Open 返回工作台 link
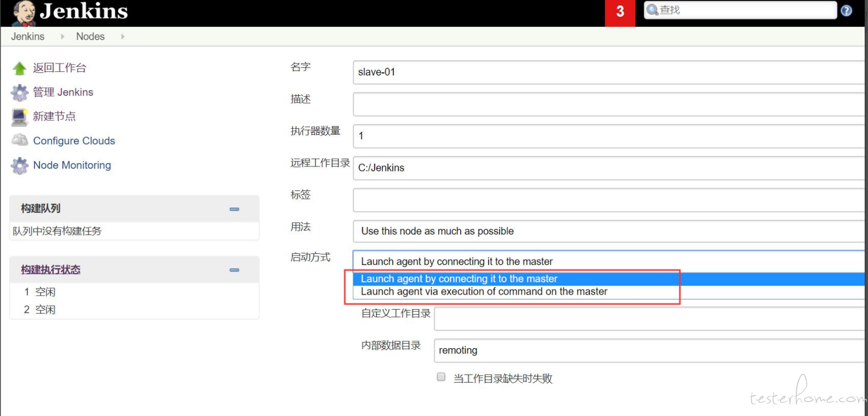The width and height of the screenshot is (868, 416). tap(60, 68)
